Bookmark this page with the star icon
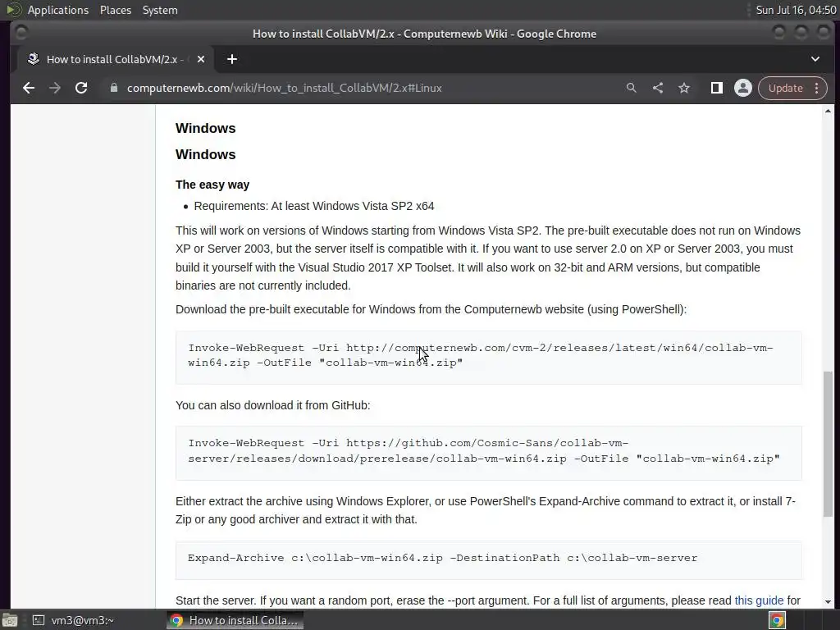 [x=684, y=88]
